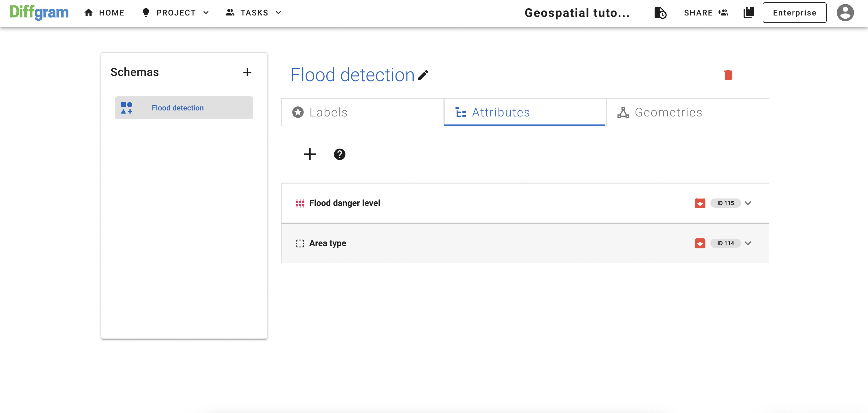Go to the HOME page
This screenshot has height=413, width=868.
tap(104, 13)
